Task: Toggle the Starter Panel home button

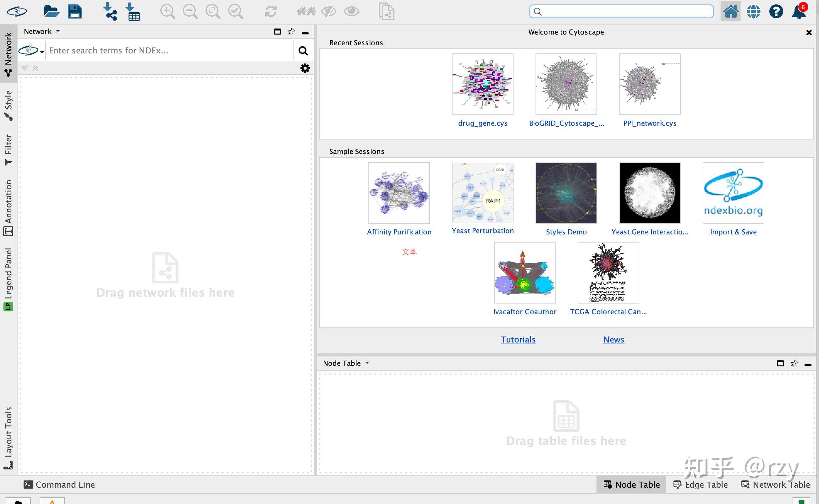Action: click(x=730, y=12)
